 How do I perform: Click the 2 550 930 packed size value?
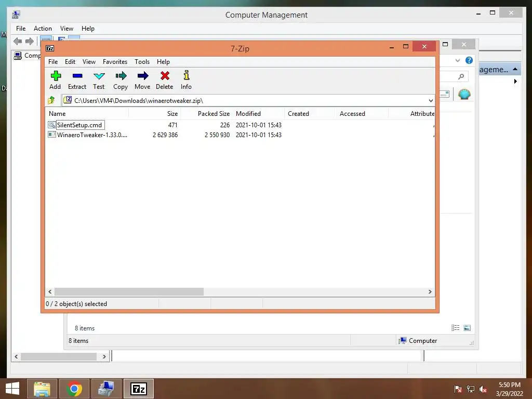click(x=217, y=135)
